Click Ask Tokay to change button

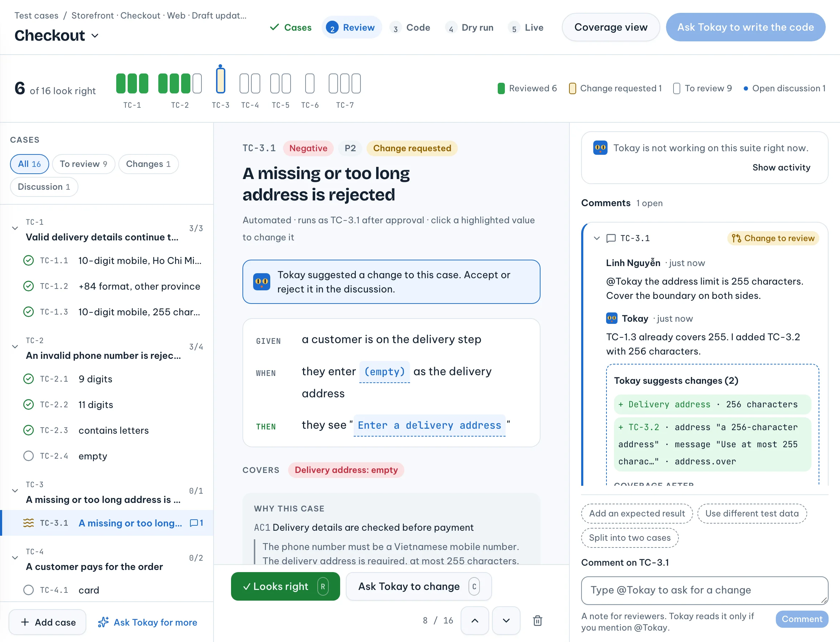418,586
